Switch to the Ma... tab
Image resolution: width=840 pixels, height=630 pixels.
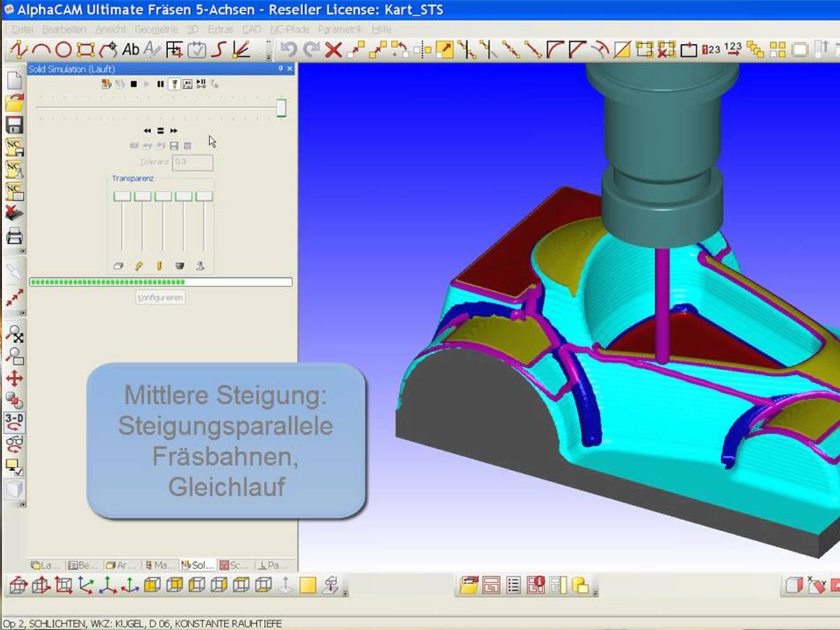click(x=160, y=565)
